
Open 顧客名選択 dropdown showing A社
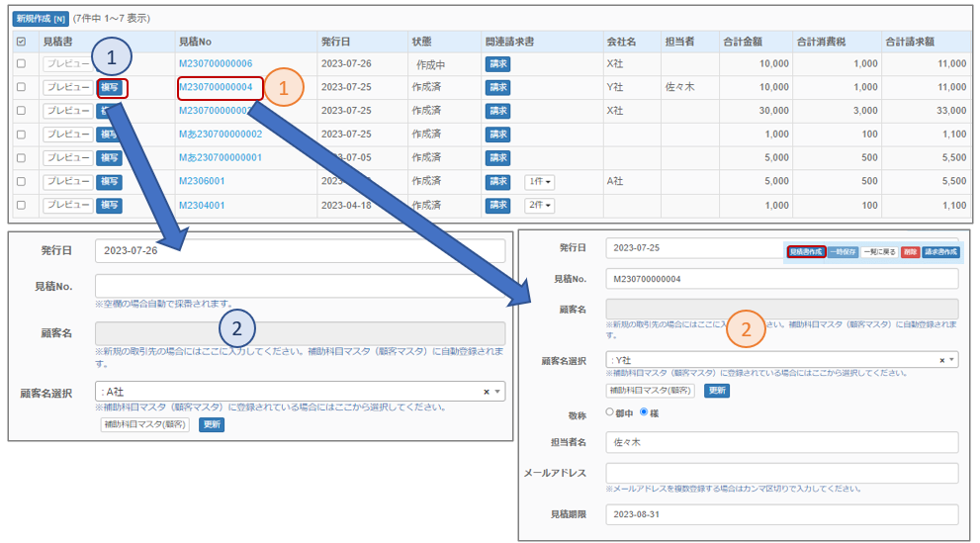point(300,392)
